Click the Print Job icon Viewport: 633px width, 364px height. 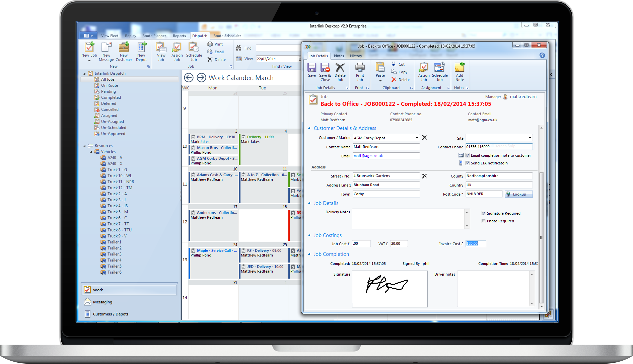tap(360, 69)
